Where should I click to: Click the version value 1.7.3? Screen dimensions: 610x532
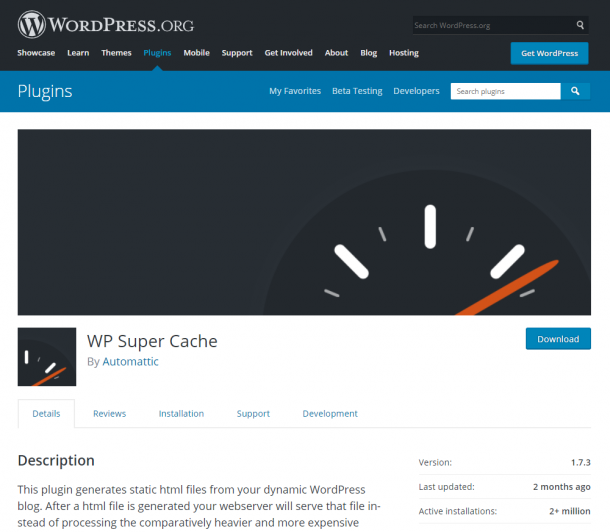click(x=580, y=462)
